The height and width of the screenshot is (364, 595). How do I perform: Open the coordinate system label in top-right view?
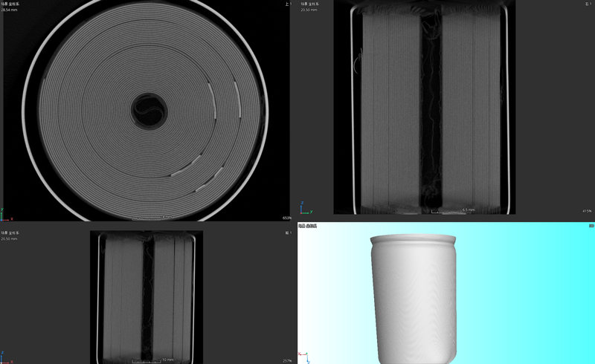point(309,4)
